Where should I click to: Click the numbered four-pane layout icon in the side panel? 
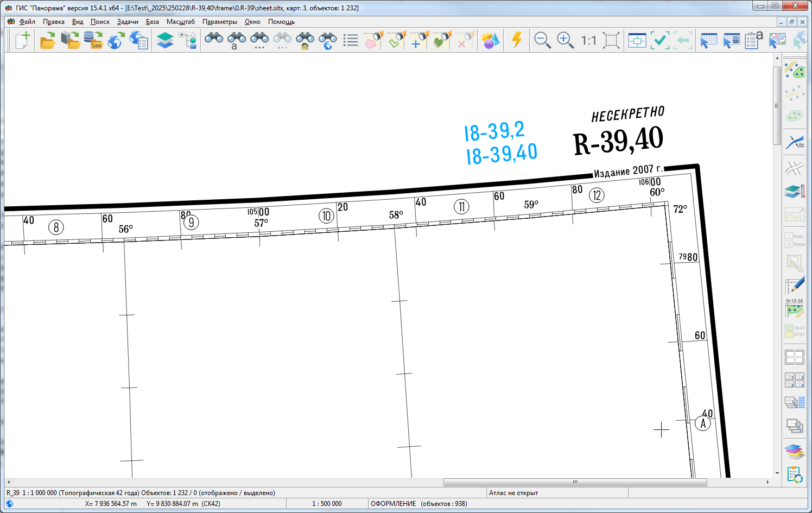tap(795, 380)
